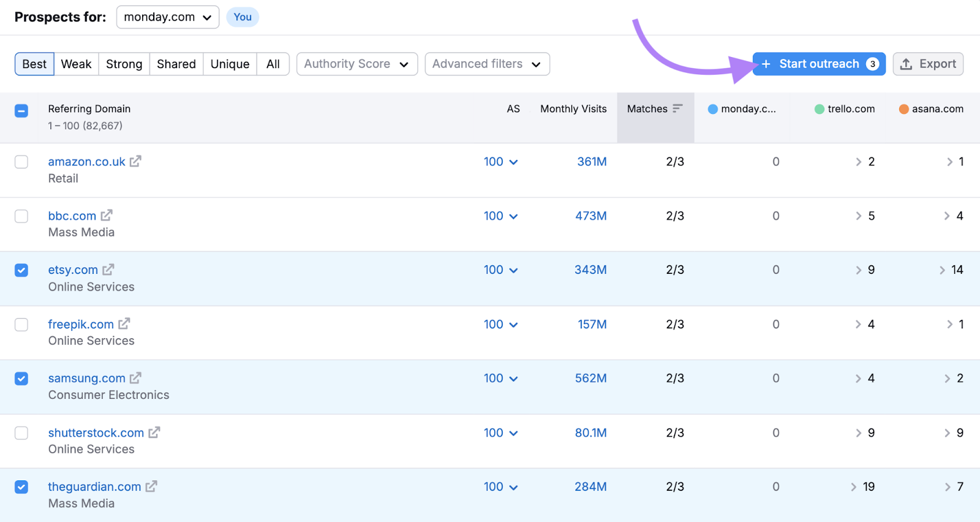Sort by the AS column header
Image resolution: width=980 pixels, height=522 pixels.
tap(513, 108)
